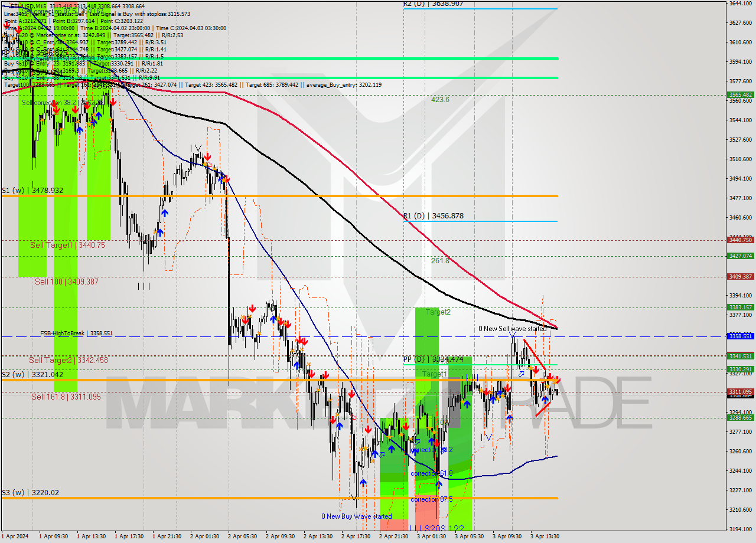Click the Sell Target1 3440.75 label
The width and height of the screenshot is (756, 543).
click(x=67, y=245)
